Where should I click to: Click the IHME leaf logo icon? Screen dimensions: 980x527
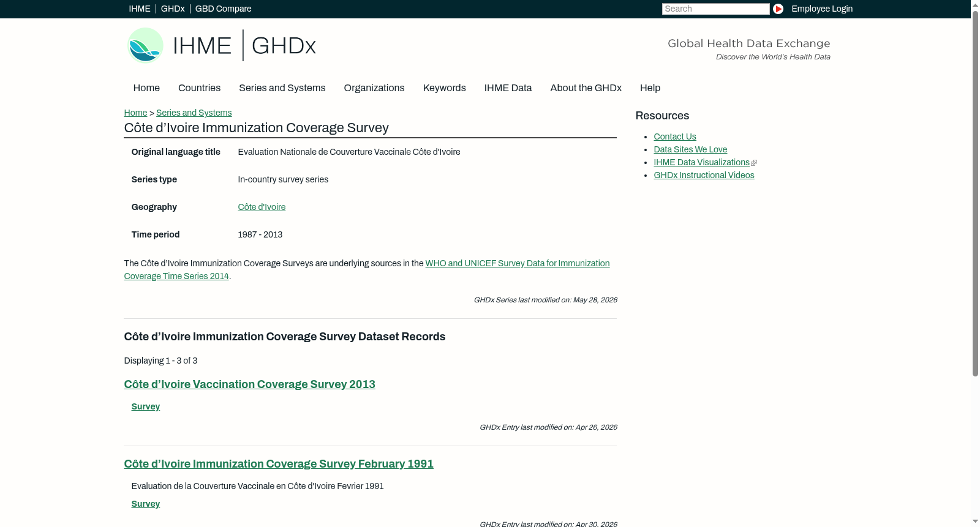[145, 45]
